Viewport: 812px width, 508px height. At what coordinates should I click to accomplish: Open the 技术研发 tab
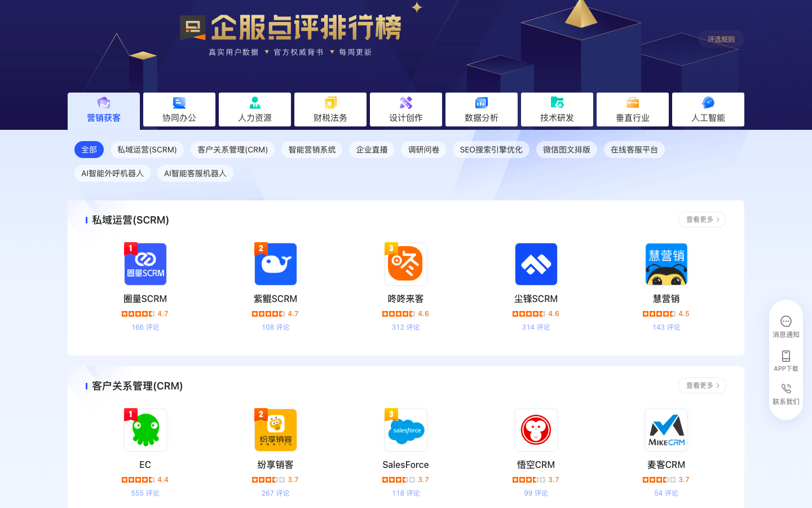pos(557,110)
